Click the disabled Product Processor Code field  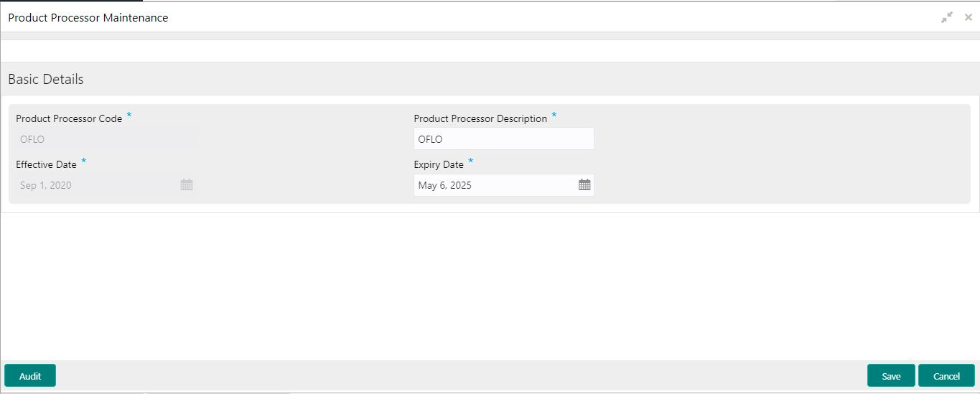(106, 139)
